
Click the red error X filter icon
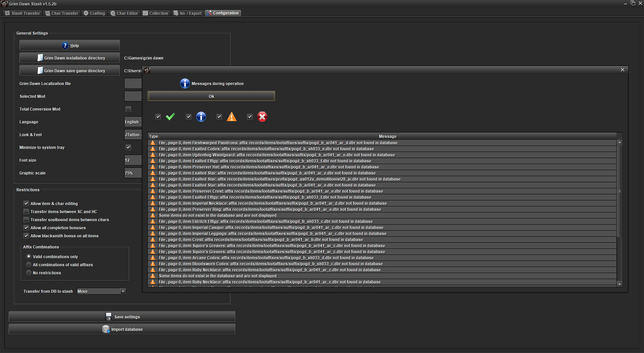(262, 117)
